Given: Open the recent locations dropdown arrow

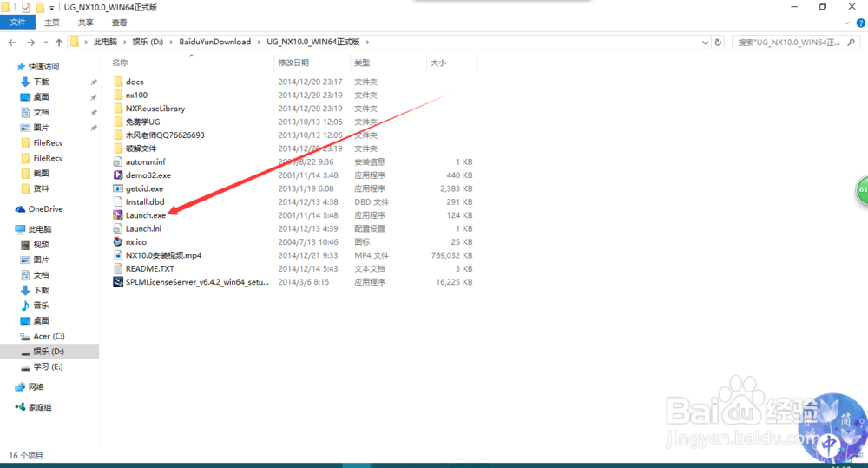Looking at the screenshot, I should point(46,42).
